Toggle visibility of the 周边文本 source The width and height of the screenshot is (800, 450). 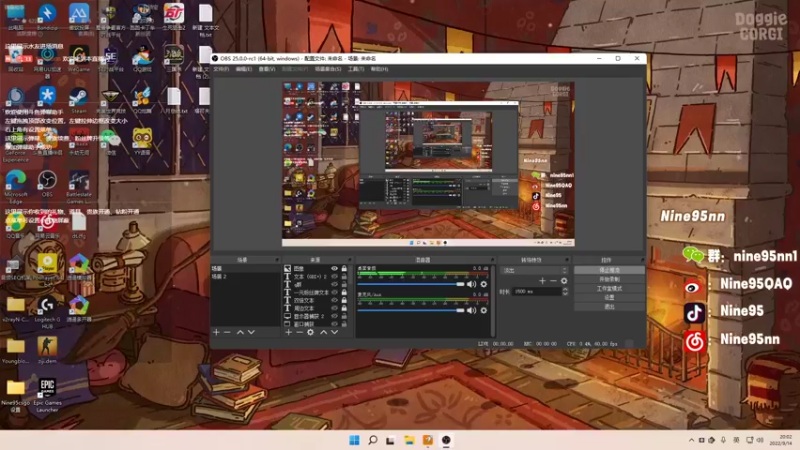click(334, 308)
